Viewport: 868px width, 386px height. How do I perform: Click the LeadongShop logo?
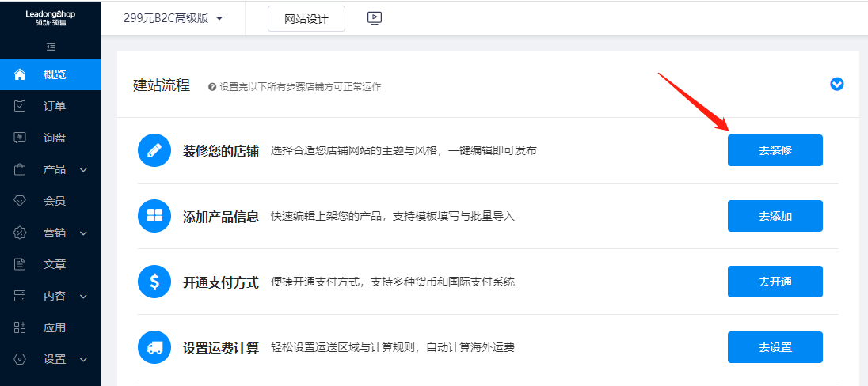click(x=51, y=17)
